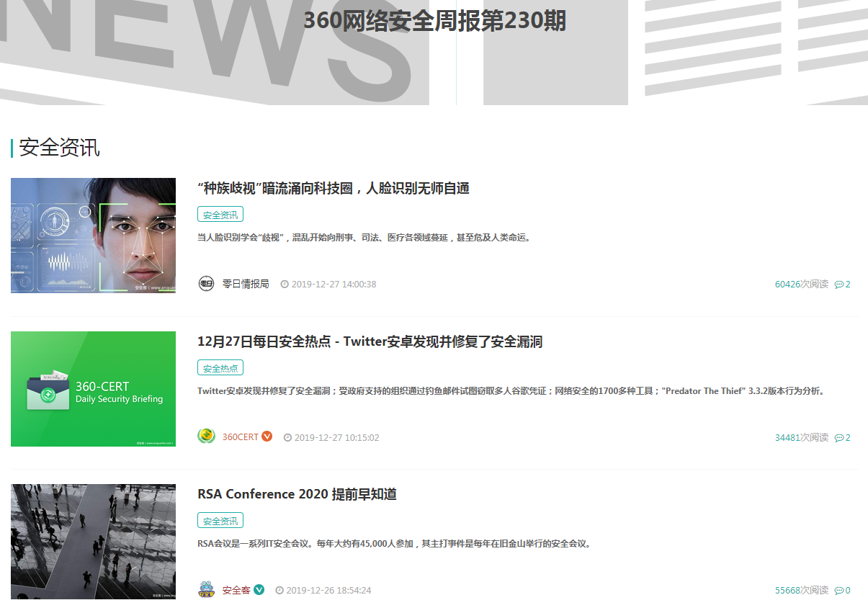Click the 60426次阅读 read count
The width and height of the screenshot is (868, 613).
802,284
